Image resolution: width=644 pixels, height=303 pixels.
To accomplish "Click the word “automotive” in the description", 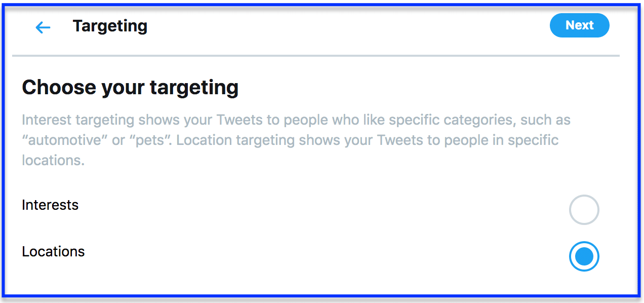I will click(x=64, y=140).
